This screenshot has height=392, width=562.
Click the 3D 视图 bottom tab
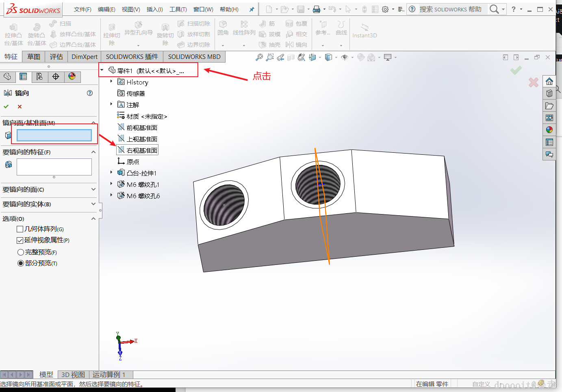(x=73, y=375)
